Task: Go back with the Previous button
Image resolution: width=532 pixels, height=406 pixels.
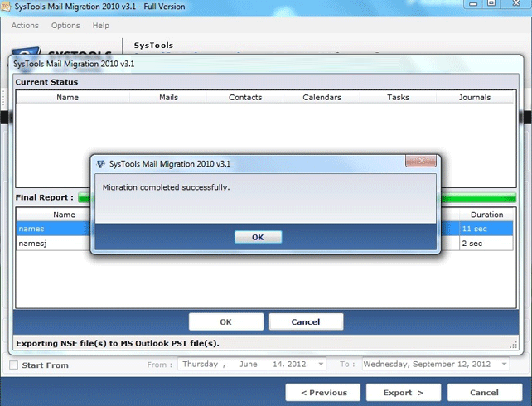Action: tap(323, 393)
